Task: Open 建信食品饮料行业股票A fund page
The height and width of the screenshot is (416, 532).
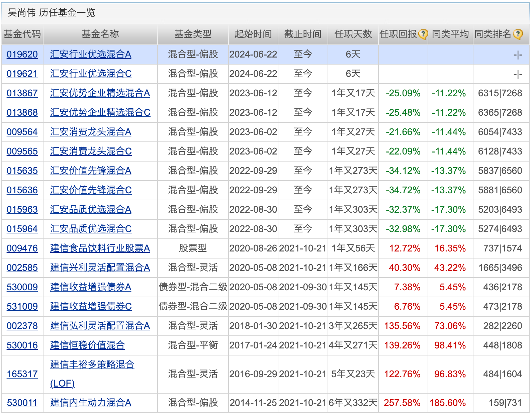Action: coord(100,248)
